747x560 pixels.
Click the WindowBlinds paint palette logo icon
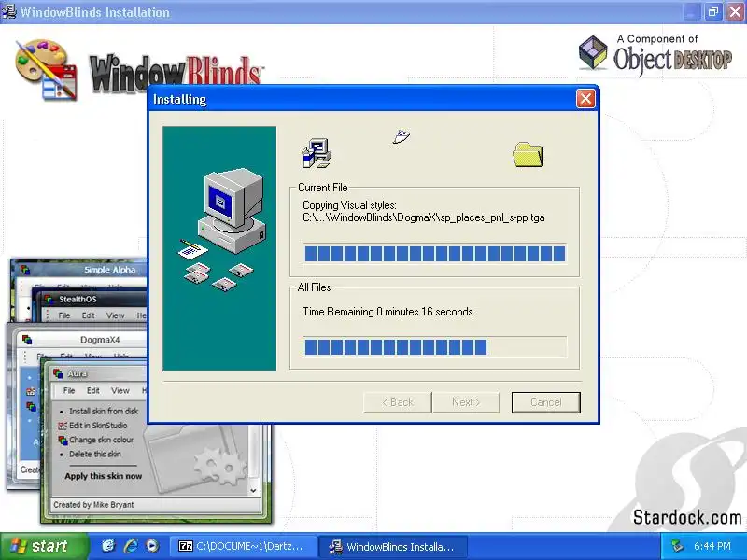coord(45,69)
